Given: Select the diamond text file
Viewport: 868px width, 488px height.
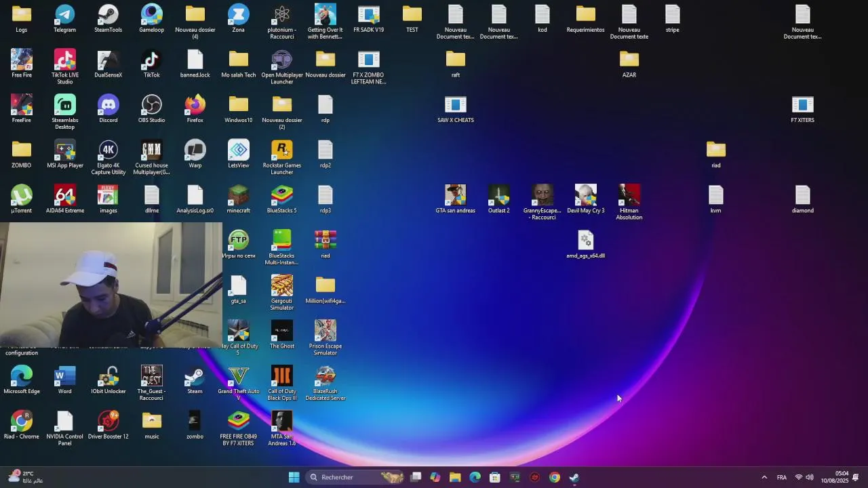Looking at the screenshot, I should 803,199.
